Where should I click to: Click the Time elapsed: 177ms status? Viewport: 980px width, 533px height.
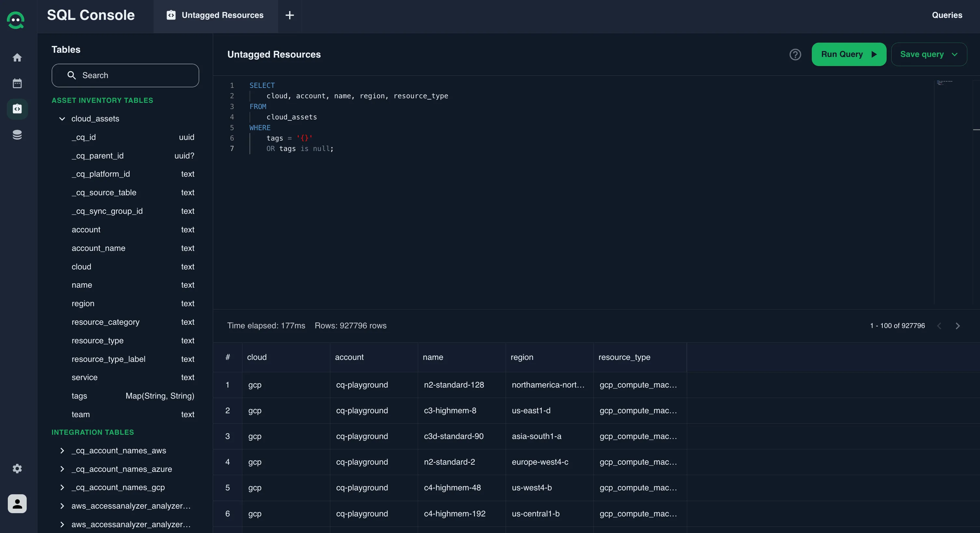pos(266,326)
